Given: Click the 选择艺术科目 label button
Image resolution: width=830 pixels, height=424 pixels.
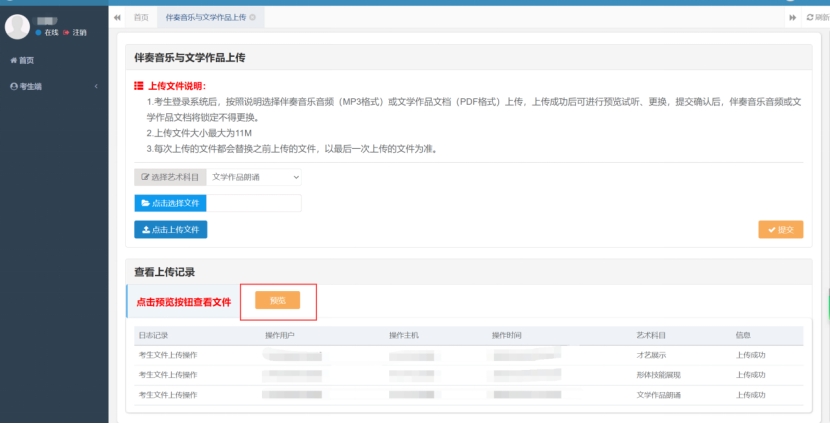Looking at the screenshot, I should tap(170, 177).
